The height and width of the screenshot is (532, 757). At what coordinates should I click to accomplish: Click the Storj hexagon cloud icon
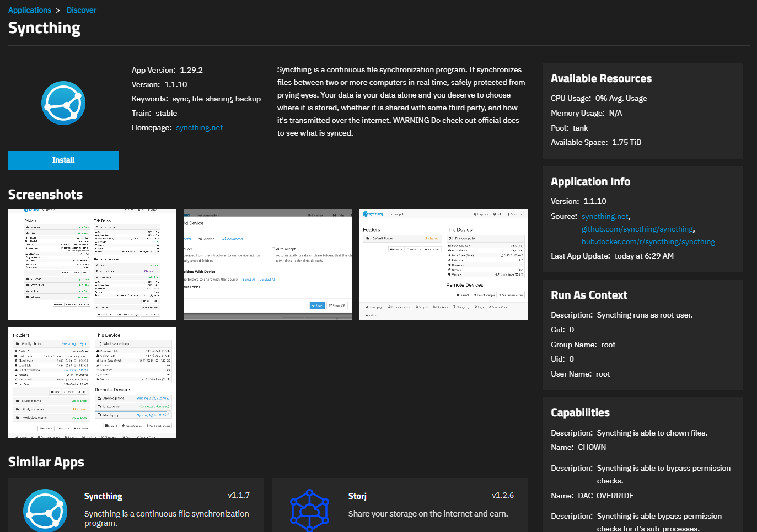point(309,510)
